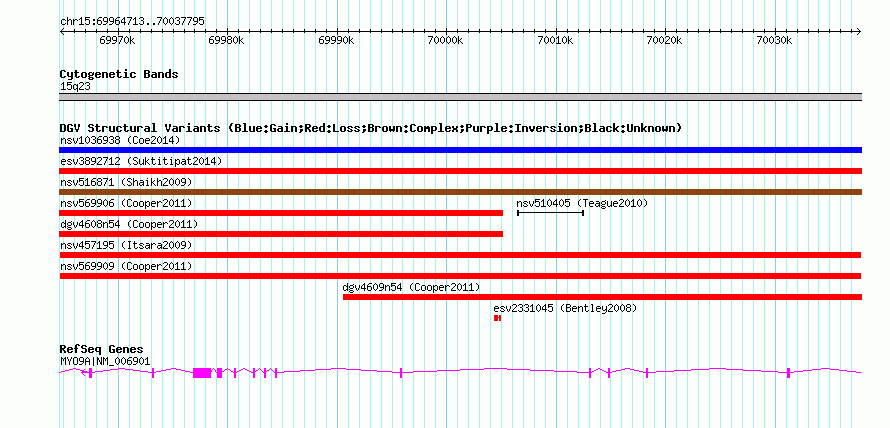
Task: Click the 69980k ruler tick label
Action: 226,40
